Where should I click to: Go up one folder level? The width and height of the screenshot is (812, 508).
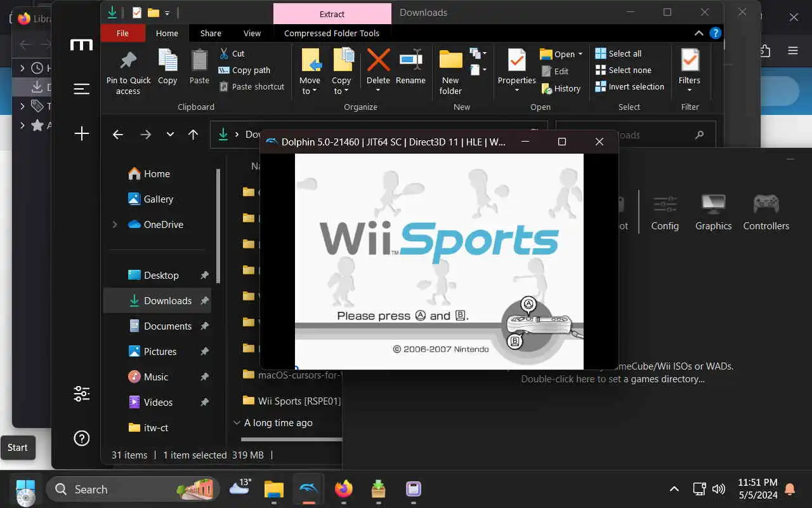193,134
